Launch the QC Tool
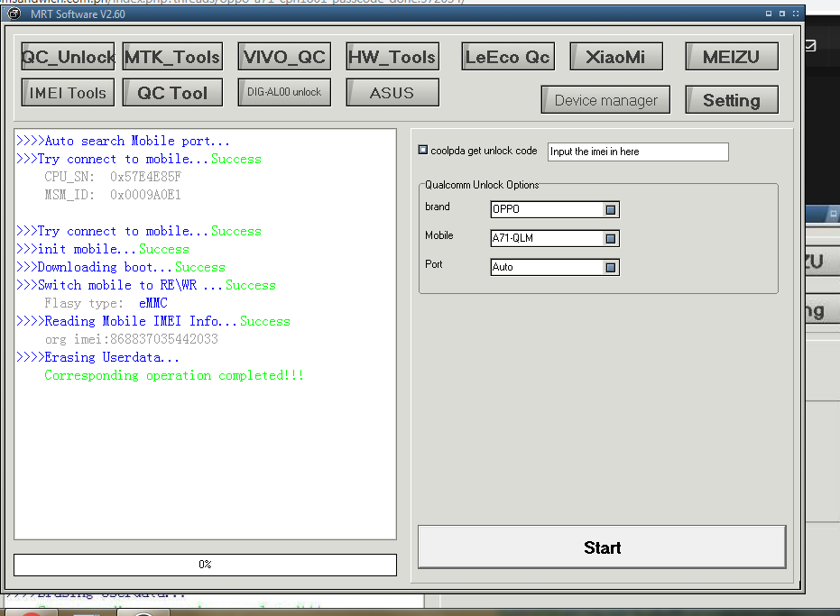 click(x=172, y=93)
